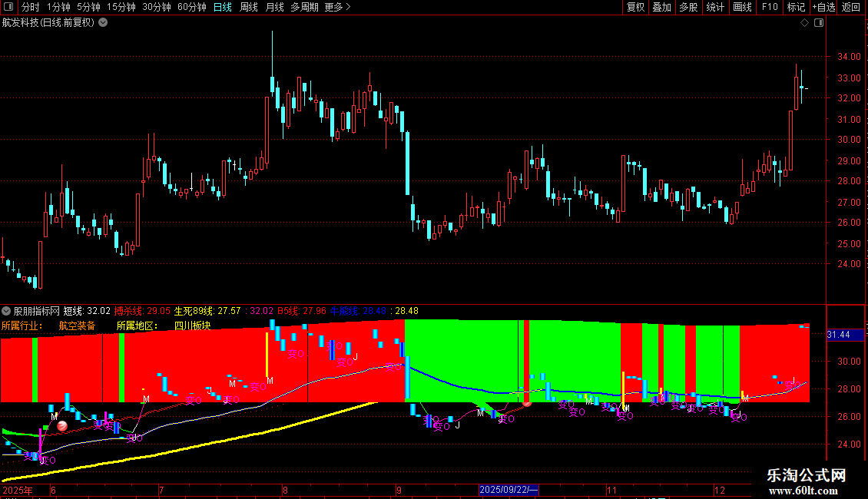Click the 航空装备 industry label

tap(77, 326)
